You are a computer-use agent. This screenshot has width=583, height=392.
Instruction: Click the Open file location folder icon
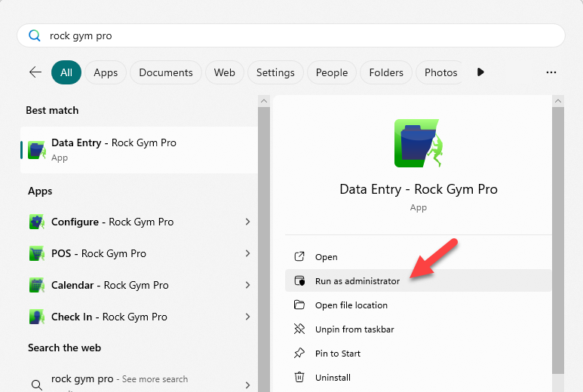[x=299, y=305]
